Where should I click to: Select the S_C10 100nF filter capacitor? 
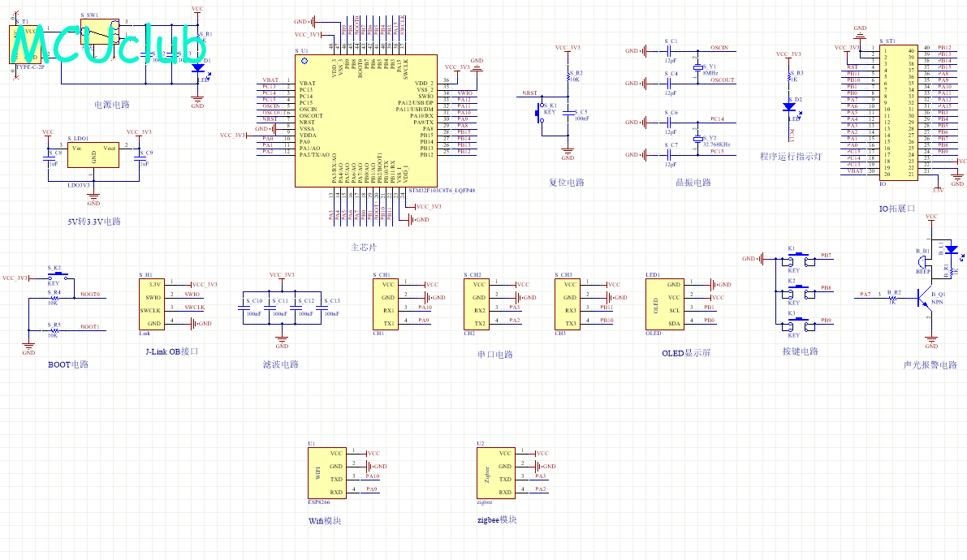[243, 308]
